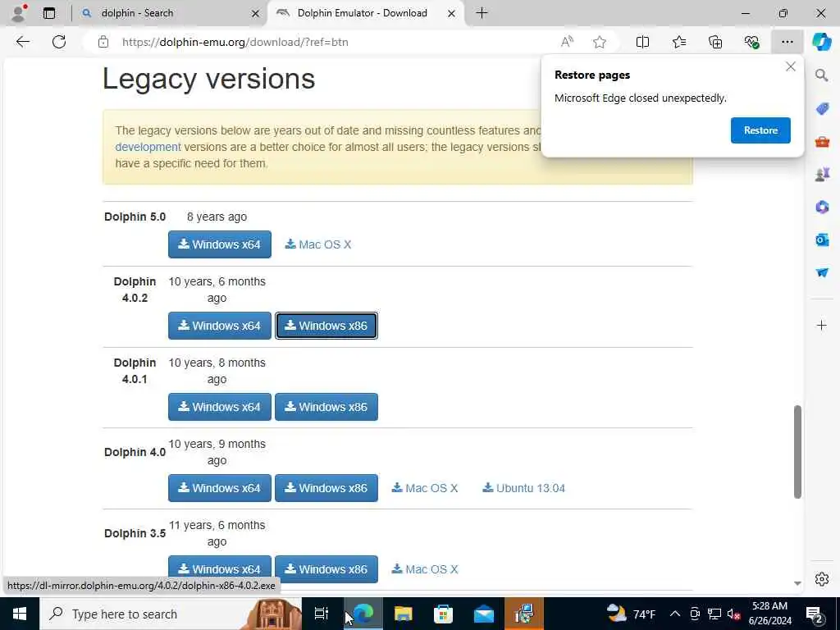Open Read aloud from the address bar
Image resolution: width=840 pixels, height=630 pixels.
coord(567,42)
